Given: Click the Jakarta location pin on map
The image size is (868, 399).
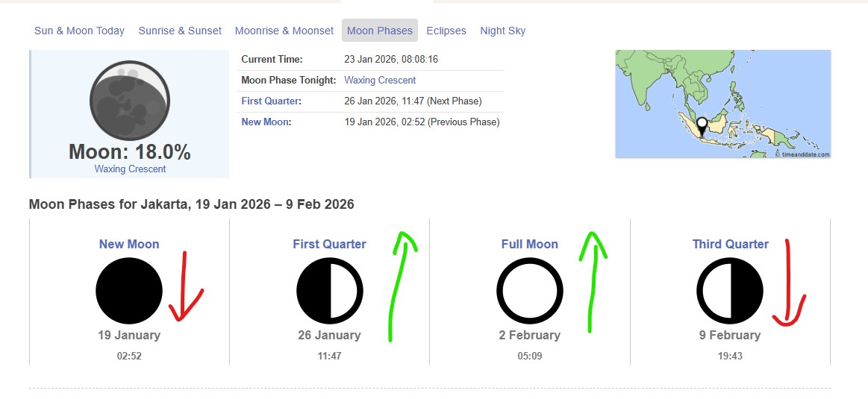Looking at the screenshot, I should pyautogui.click(x=701, y=125).
